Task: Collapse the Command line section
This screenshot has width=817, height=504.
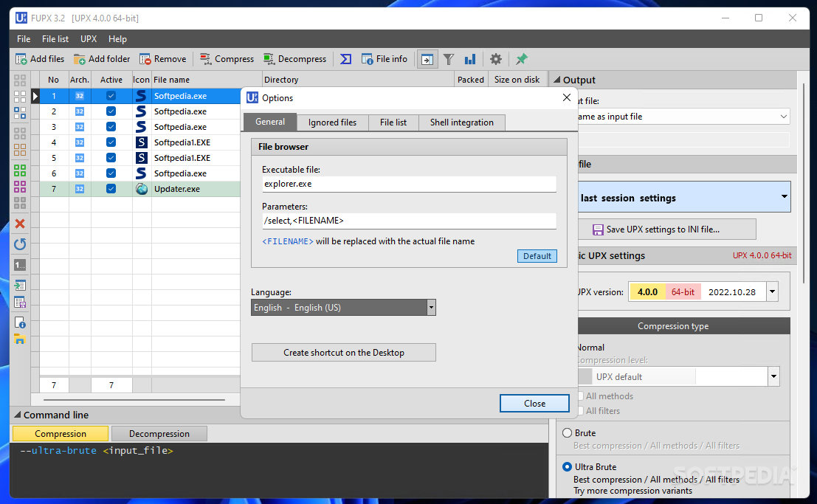Action: 17,415
